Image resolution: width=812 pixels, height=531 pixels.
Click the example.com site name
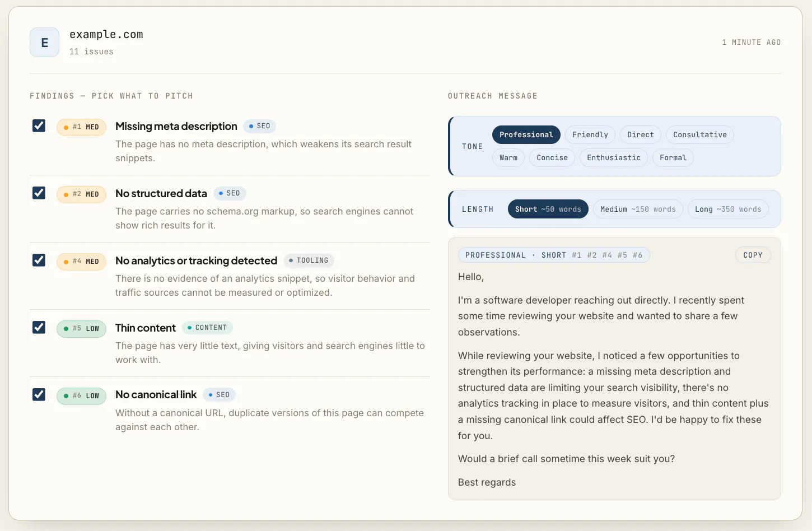pos(106,35)
